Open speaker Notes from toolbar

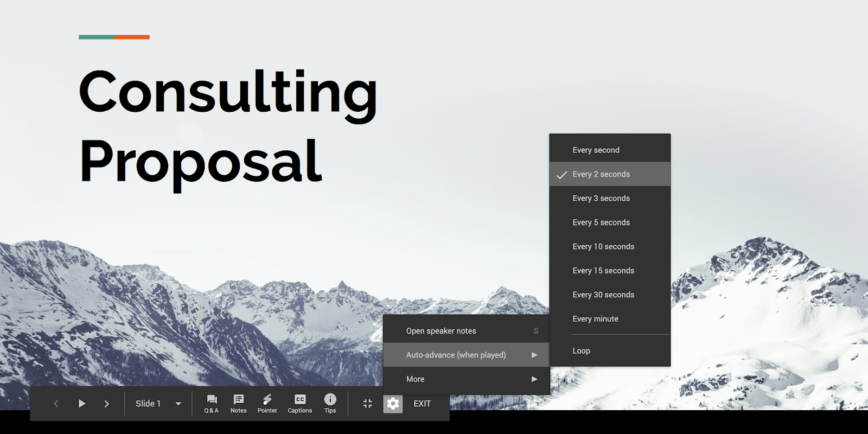239,404
